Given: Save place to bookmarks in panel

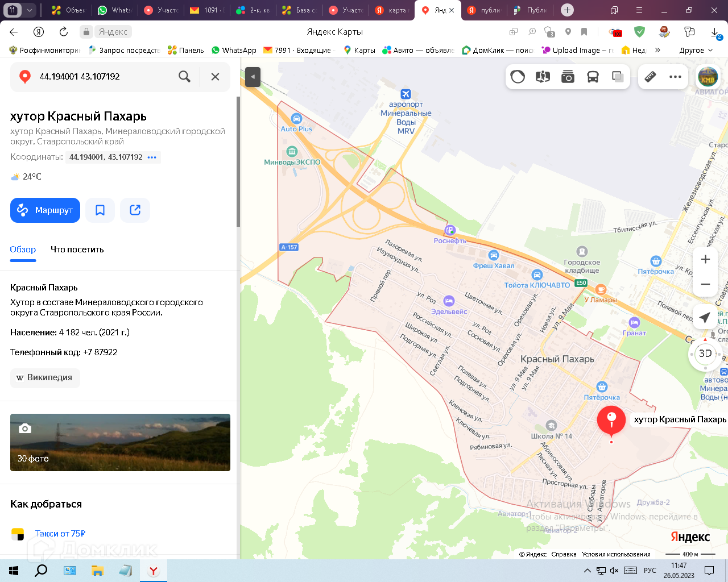Looking at the screenshot, I should point(100,210).
